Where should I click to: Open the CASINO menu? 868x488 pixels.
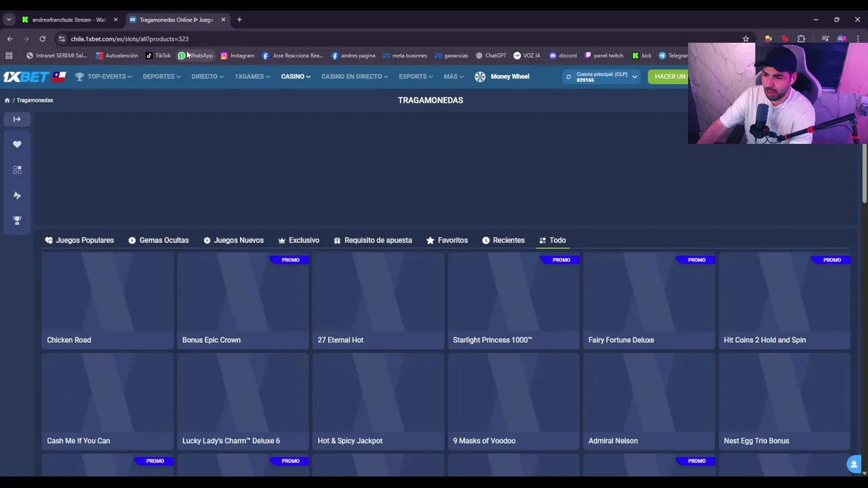[296, 77]
